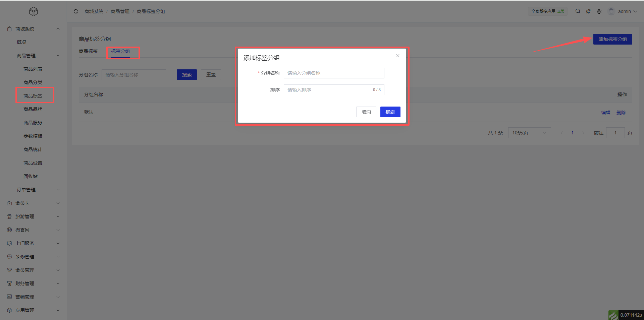The image size is (644, 320).
Task: Click 商城系统 in the breadcrumb
Action: 94,11
